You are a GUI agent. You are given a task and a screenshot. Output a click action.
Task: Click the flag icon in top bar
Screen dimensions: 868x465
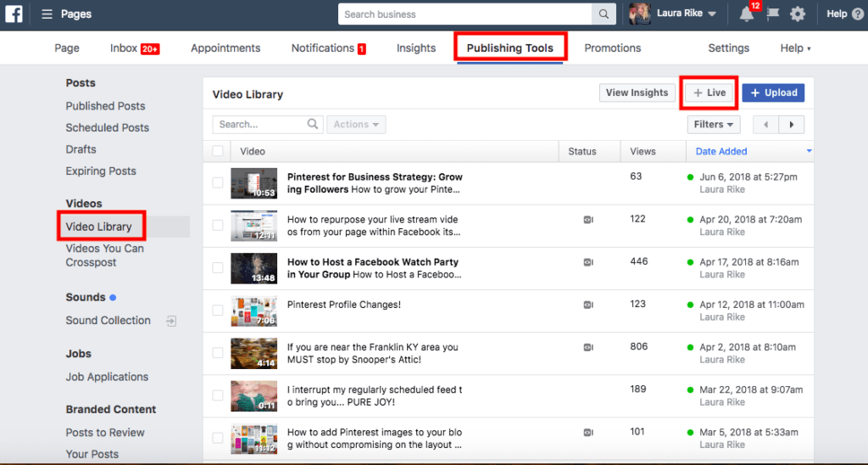pyautogui.click(x=773, y=14)
